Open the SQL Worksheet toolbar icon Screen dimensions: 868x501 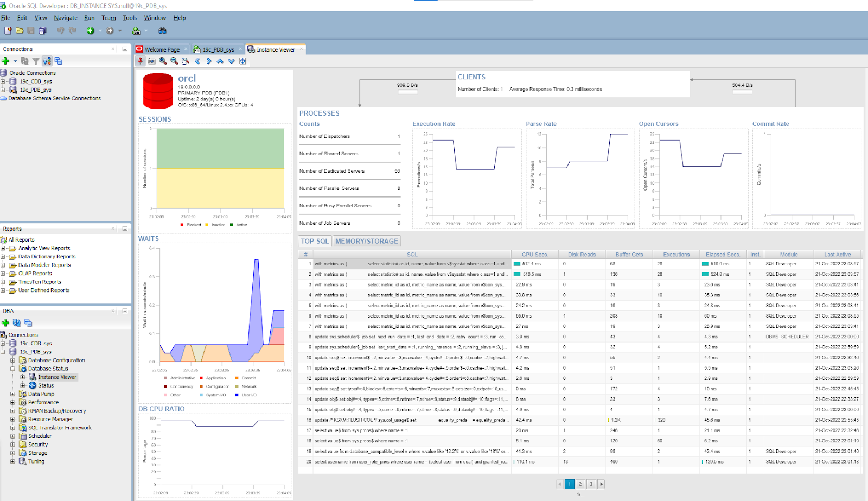tap(136, 31)
